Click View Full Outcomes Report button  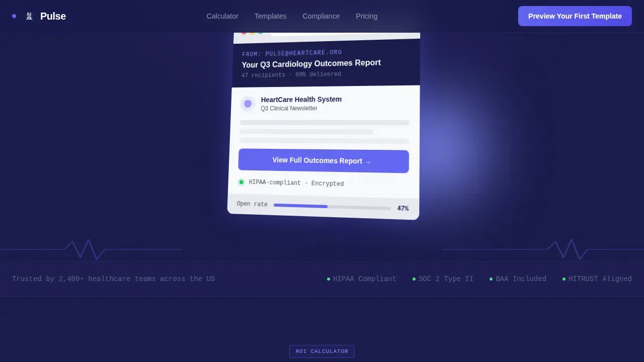(x=324, y=161)
